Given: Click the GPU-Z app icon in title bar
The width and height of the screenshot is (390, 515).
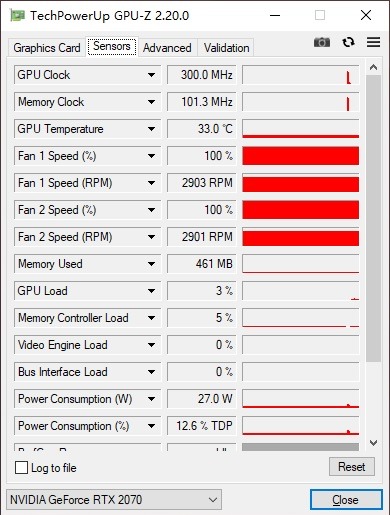Looking at the screenshot, I should point(17,15).
